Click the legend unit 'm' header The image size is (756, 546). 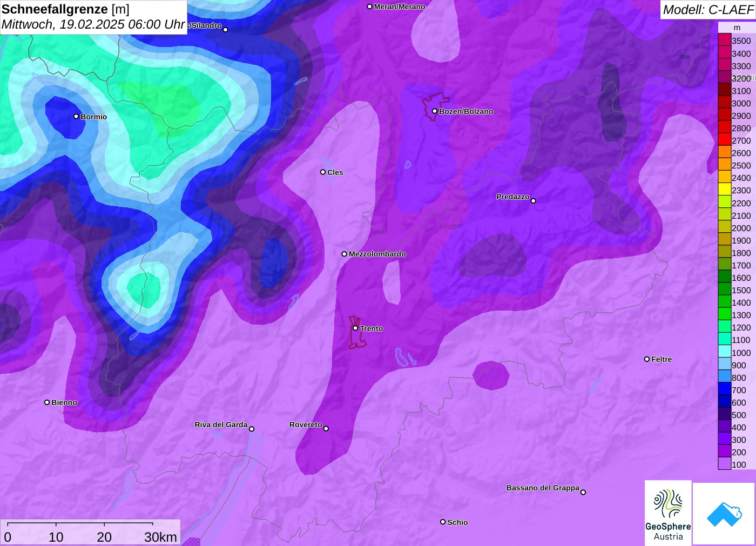(x=737, y=28)
